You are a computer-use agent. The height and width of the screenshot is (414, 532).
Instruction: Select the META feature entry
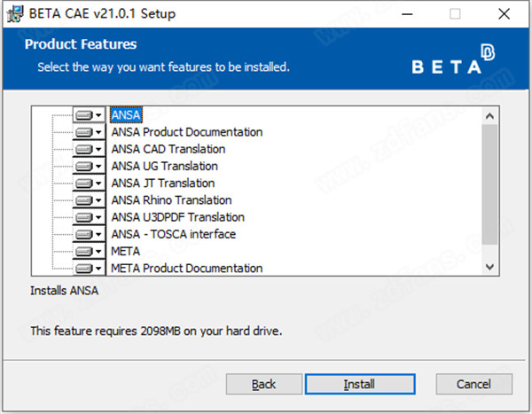tap(126, 252)
